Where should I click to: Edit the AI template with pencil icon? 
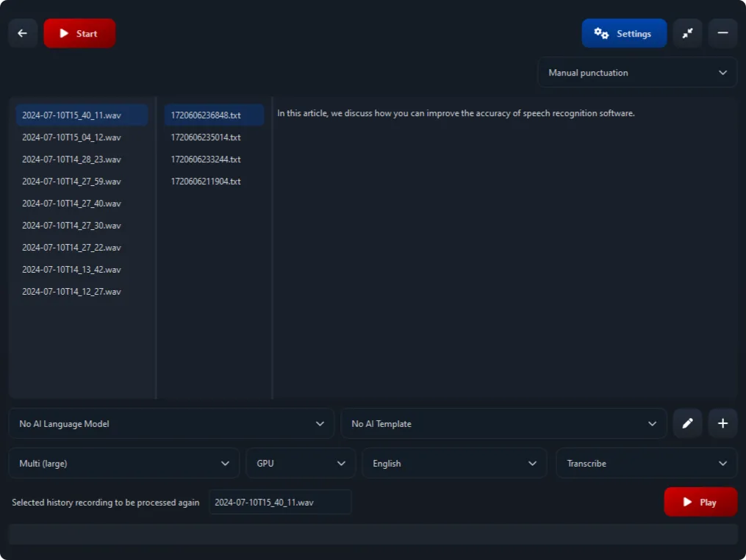687,423
